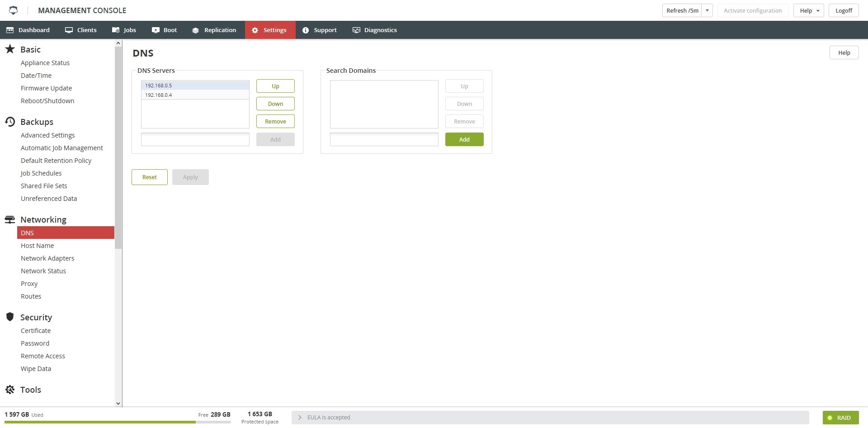Go to the Replication tab
The height and width of the screenshot is (428, 868).
[214, 30]
